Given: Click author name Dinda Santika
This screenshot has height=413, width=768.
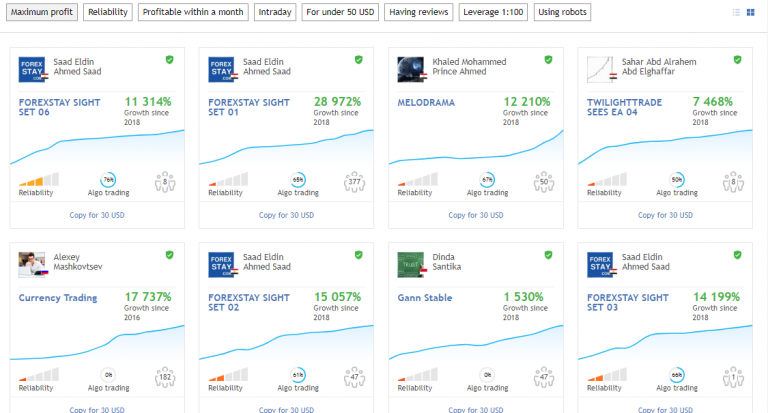Looking at the screenshot, I should (x=446, y=262).
